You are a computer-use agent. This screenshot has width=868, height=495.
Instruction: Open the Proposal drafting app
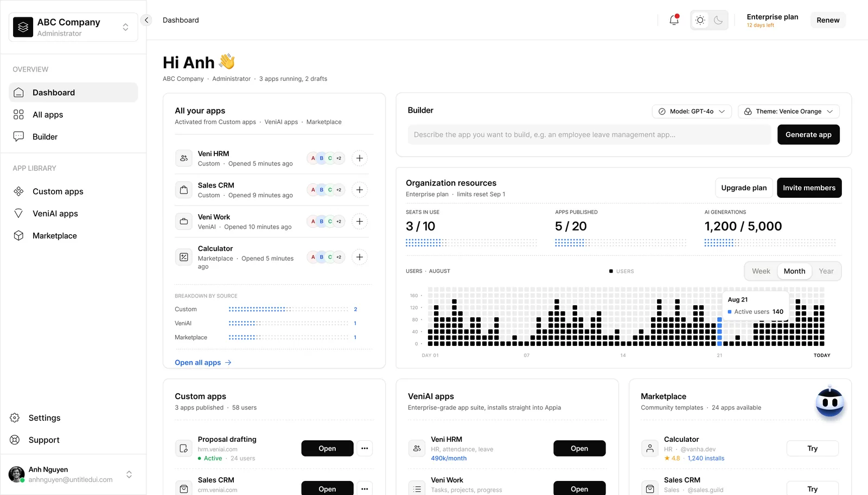point(327,448)
